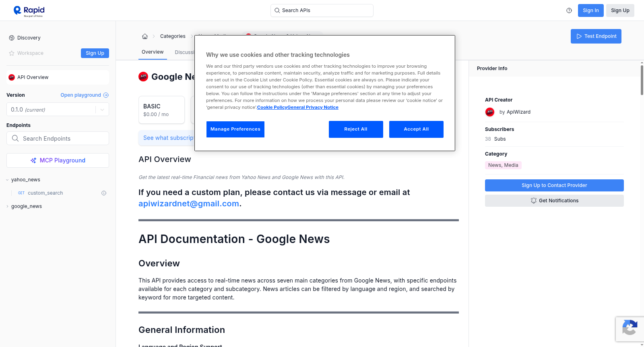Image resolution: width=644 pixels, height=347 pixels.
Task: Use the Provider Info panel scrollbar
Action: click(642, 80)
